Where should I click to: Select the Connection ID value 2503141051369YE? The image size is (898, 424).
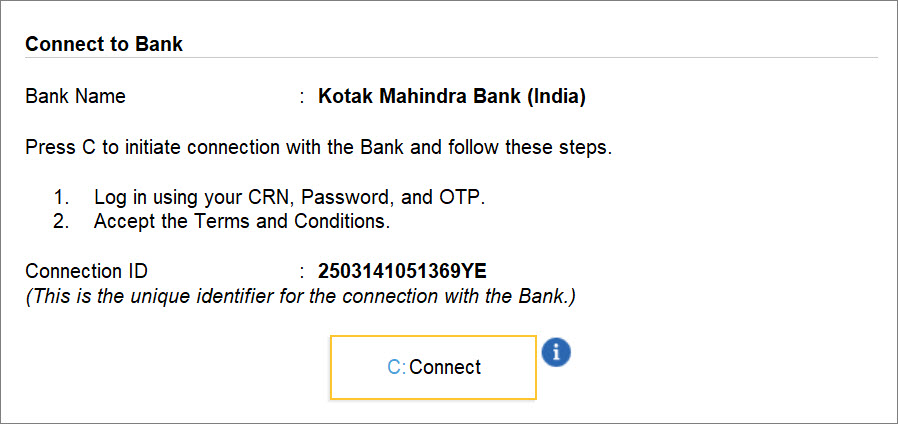coord(403,271)
